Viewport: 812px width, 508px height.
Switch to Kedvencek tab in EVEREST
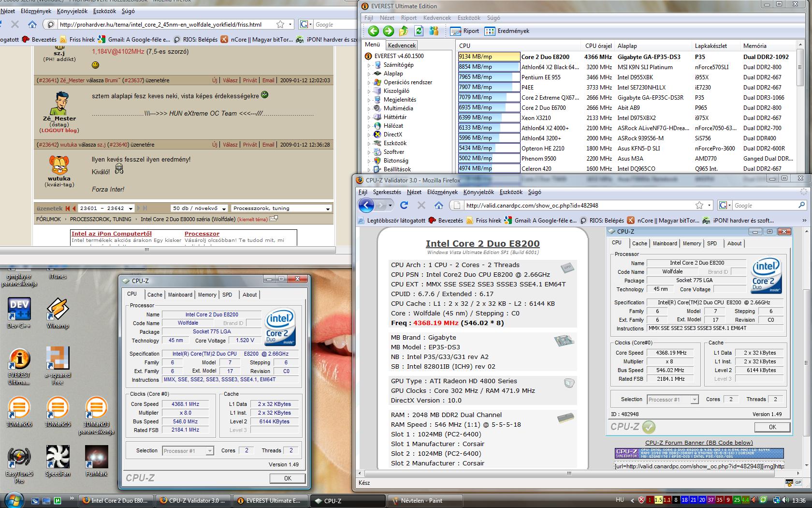402,45
